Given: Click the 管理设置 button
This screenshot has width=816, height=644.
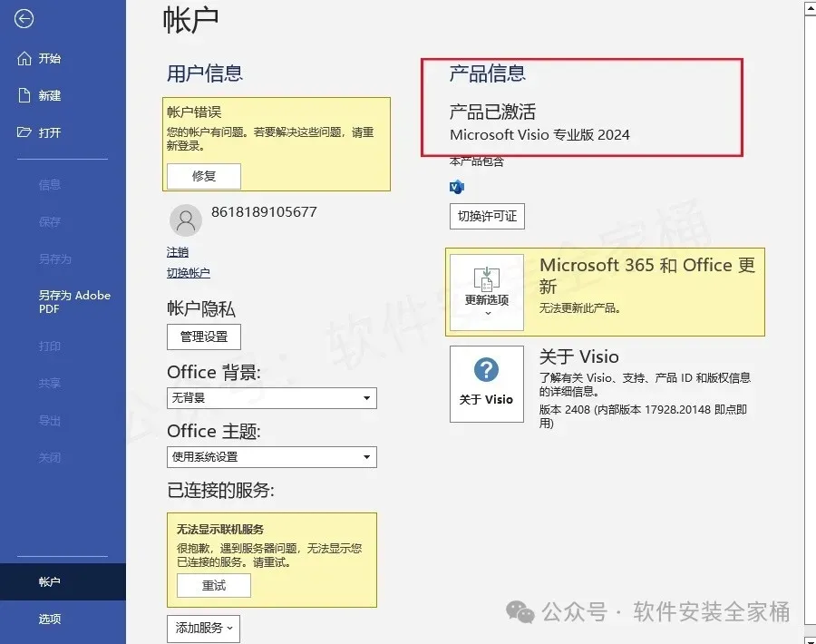Looking at the screenshot, I should coord(204,337).
